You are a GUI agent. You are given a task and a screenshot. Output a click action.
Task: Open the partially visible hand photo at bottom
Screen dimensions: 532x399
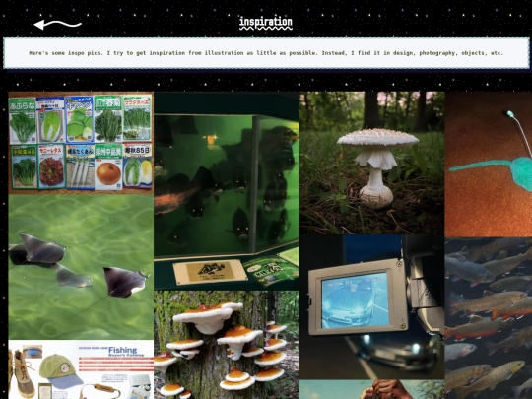[x=371, y=389]
